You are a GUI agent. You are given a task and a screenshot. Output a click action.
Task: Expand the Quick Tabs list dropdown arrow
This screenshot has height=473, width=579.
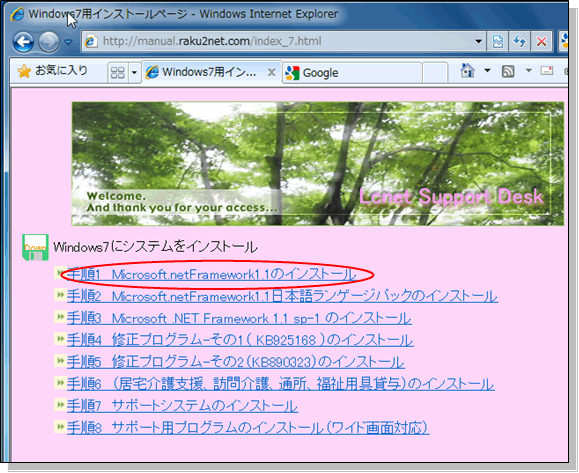[134, 72]
